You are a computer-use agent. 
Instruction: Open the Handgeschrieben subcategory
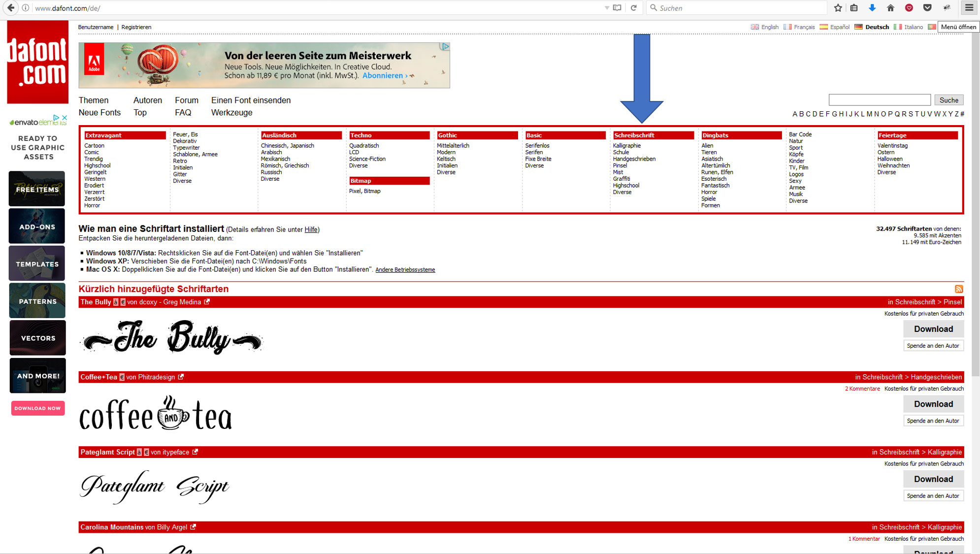click(634, 159)
